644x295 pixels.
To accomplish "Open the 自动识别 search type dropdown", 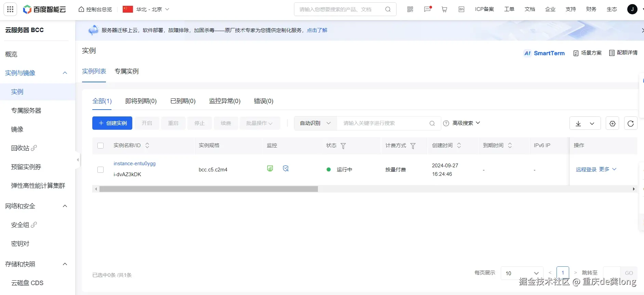I will (316, 123).
